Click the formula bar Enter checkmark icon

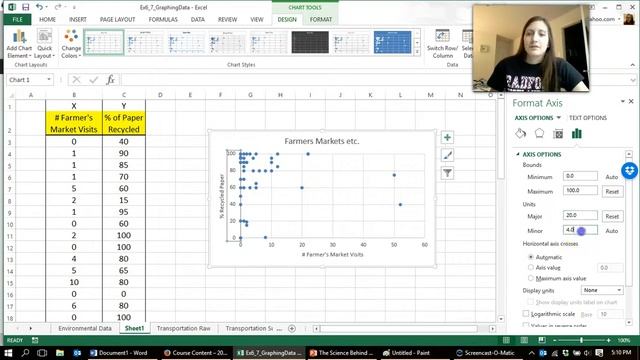(94, 80)
